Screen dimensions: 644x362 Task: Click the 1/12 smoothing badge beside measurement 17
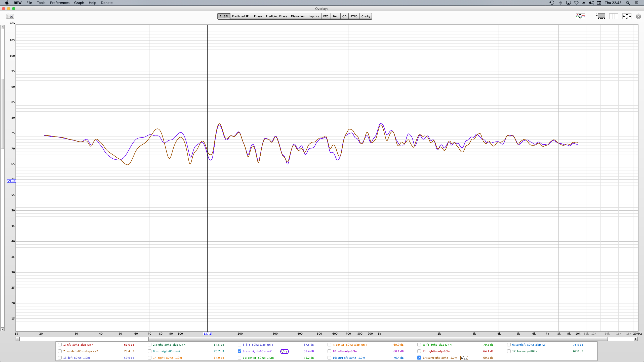coord(464,358)
